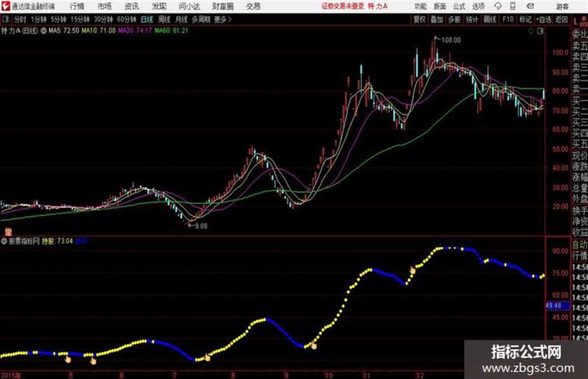
Task: Switch to the 周线 weekly tab
Action: tap(164, 19)
